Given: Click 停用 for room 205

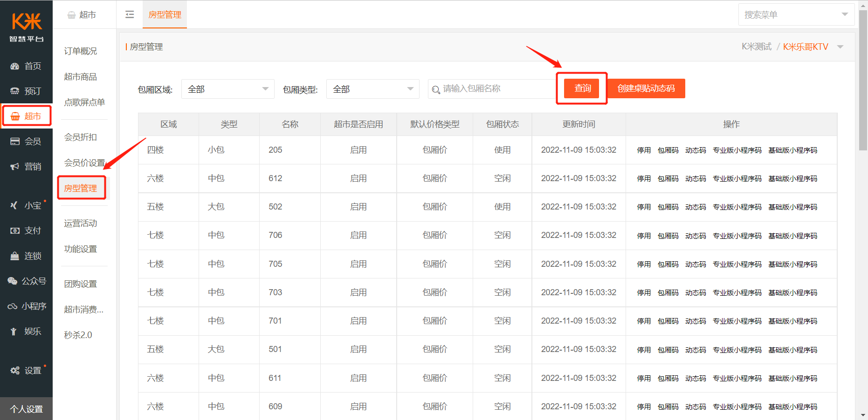Looking at the screenshot, I should pyautogui.click(x=644, y=150).
